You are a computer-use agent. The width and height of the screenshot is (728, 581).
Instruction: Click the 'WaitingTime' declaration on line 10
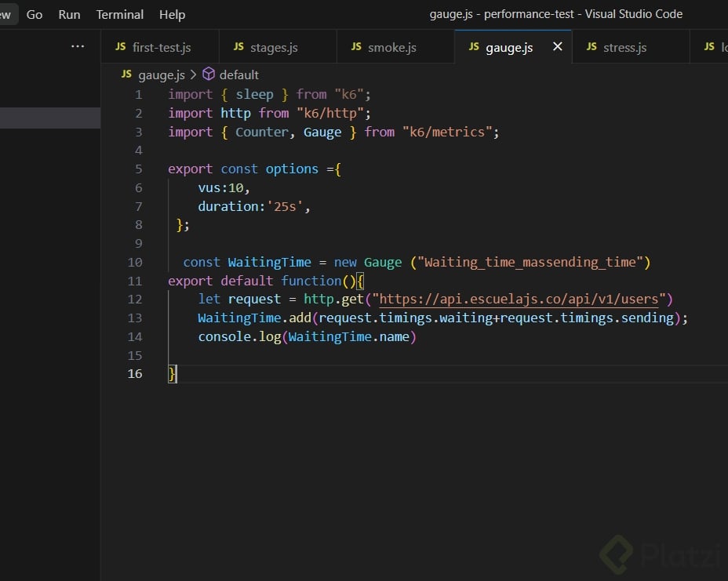coord(269,262)
